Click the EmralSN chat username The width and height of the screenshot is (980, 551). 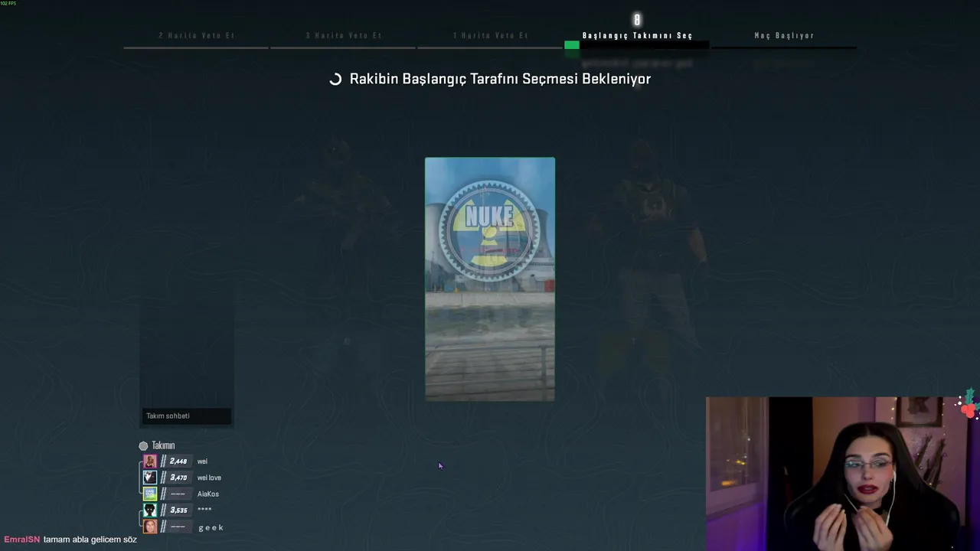pos(21,540)
